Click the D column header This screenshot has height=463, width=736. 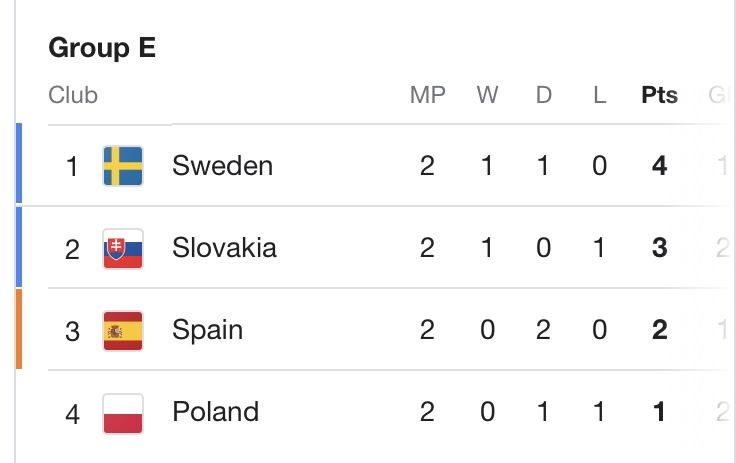(543, 96)
